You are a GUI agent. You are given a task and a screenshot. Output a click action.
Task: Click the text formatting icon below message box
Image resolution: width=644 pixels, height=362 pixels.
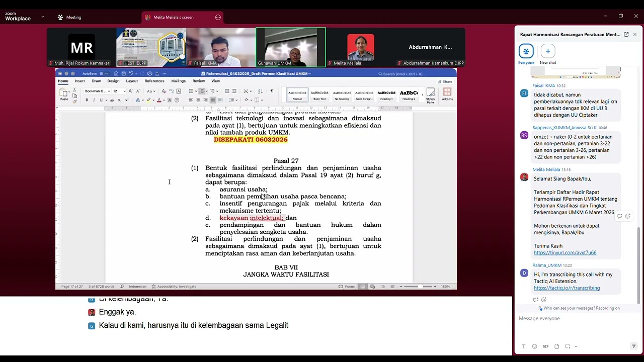click(x=523, y=346)
